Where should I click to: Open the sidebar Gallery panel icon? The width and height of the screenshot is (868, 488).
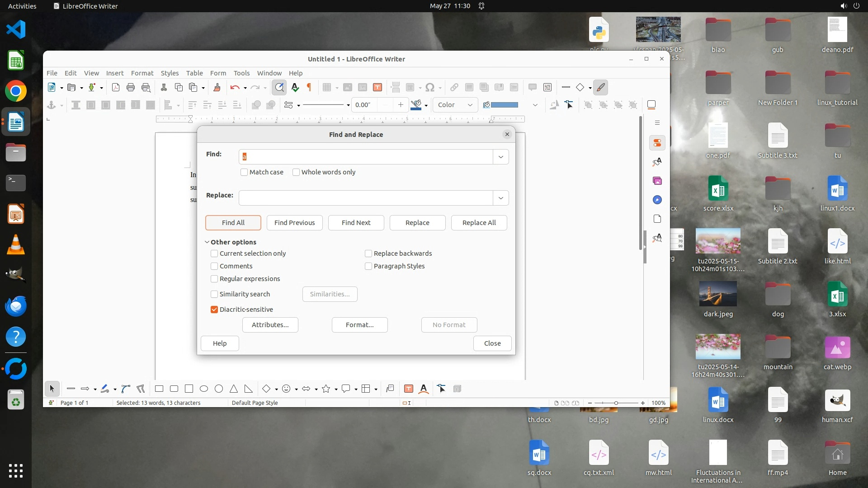tap(657, 181)
